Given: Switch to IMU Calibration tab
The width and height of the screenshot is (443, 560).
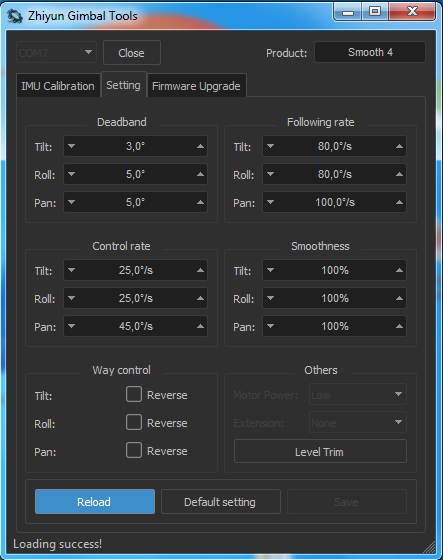Looking at the screenshot, I should point(58,86).
